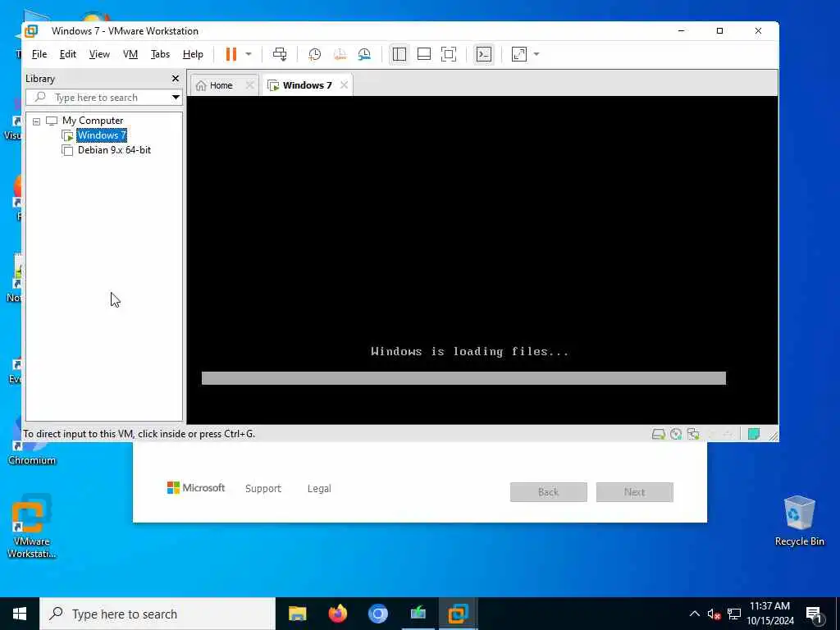Toggle the library sidebar view button
The height and width of the screenshot is (630, 840).
click(x=399, y=54)
